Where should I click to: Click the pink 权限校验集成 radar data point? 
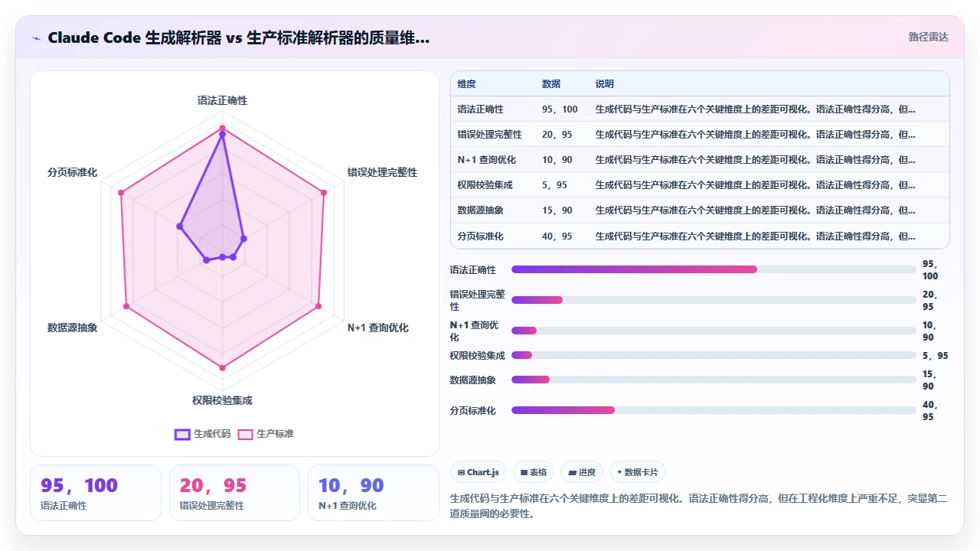click(222, 368)
